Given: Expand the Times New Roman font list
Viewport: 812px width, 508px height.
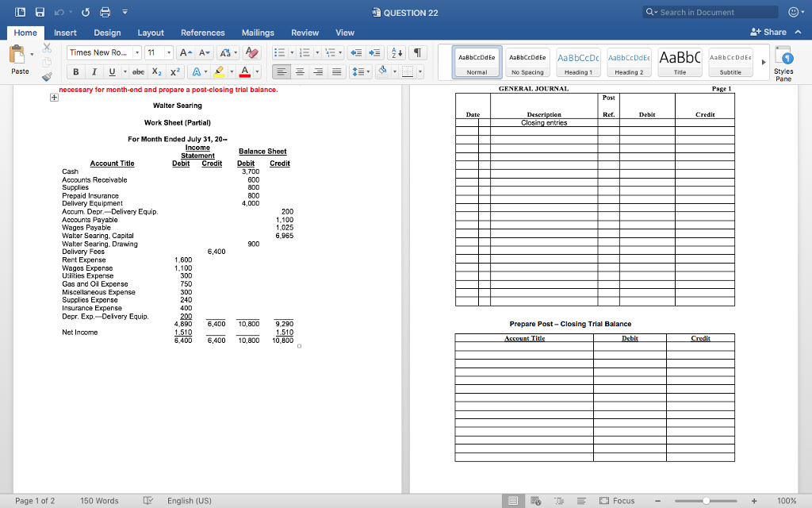Looking at the screenshot, I should (138, 52).
